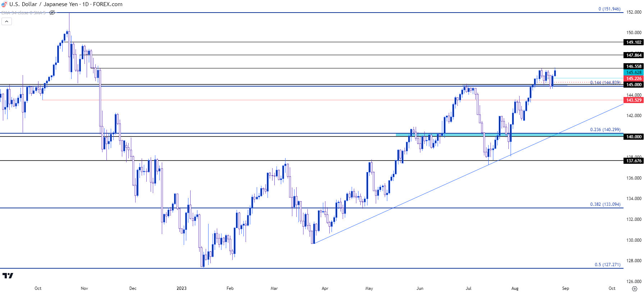Screen dimensions: 644x292
Task: Click the Nov label on the time axis
Action: click(x=85, y=288)
